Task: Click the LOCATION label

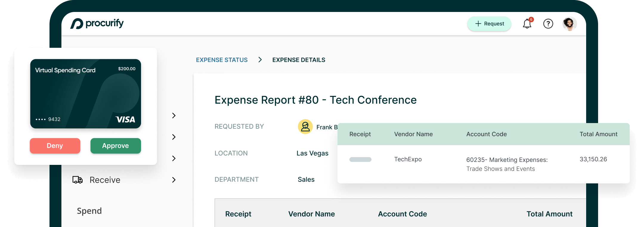Action: point(231,153)
